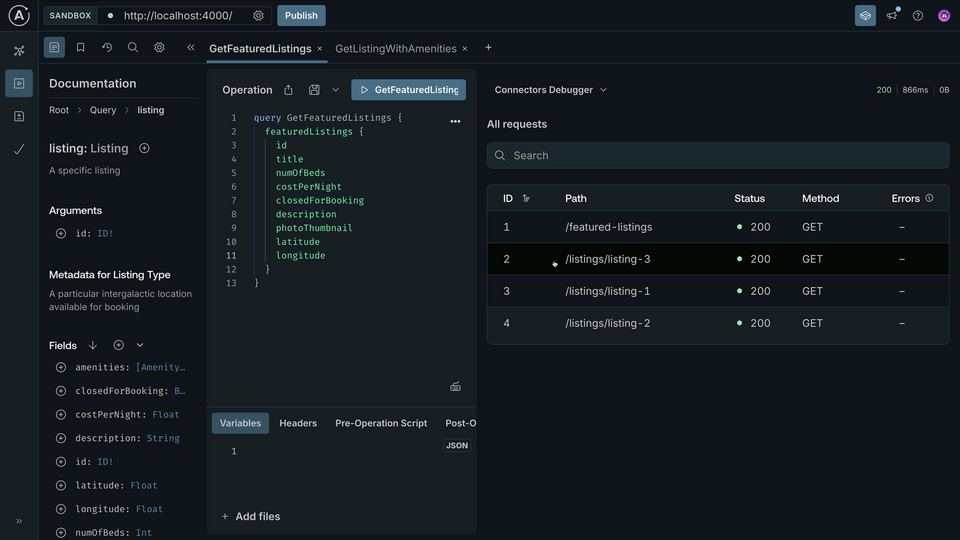Add costPerNight field to operation

coord(61,414)
